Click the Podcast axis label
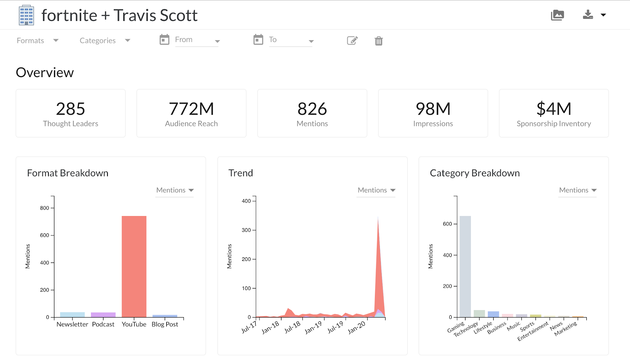Viewport: 630px width, 364px height. click(103, 324)
